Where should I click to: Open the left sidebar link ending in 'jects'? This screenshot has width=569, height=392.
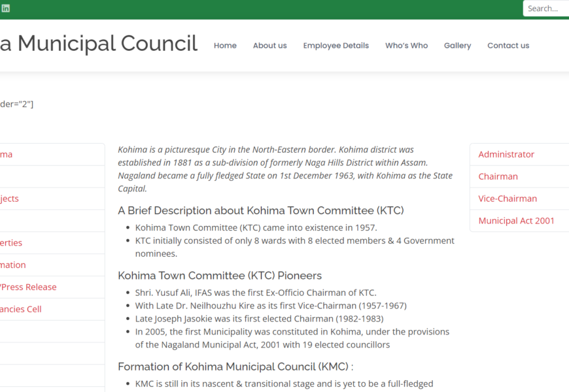click(x=9, y=199)
